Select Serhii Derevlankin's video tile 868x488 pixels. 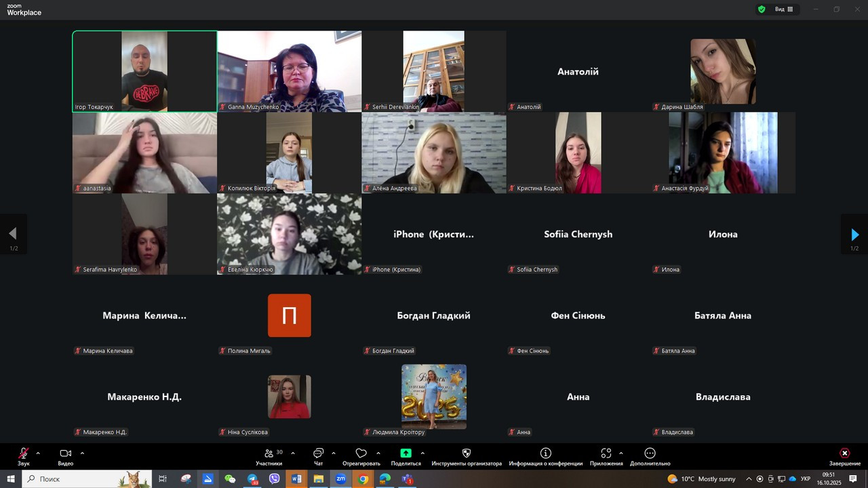coord(434,71)
